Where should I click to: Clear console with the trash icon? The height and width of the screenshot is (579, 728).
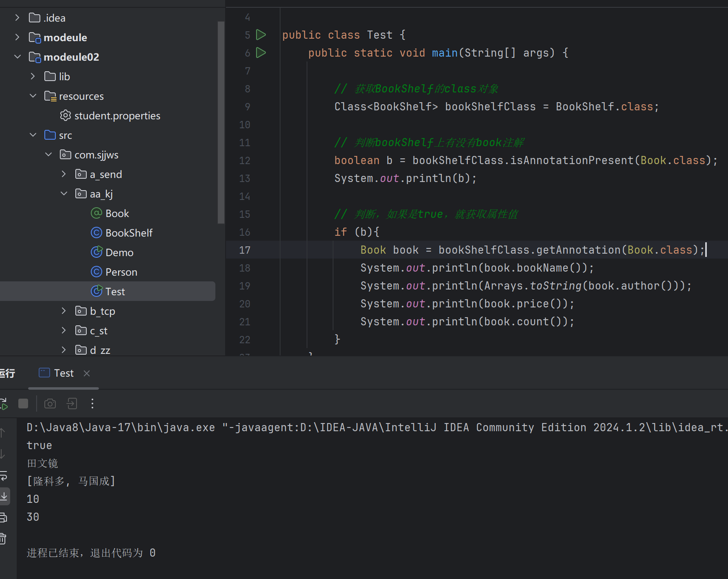tap(4, 539)
